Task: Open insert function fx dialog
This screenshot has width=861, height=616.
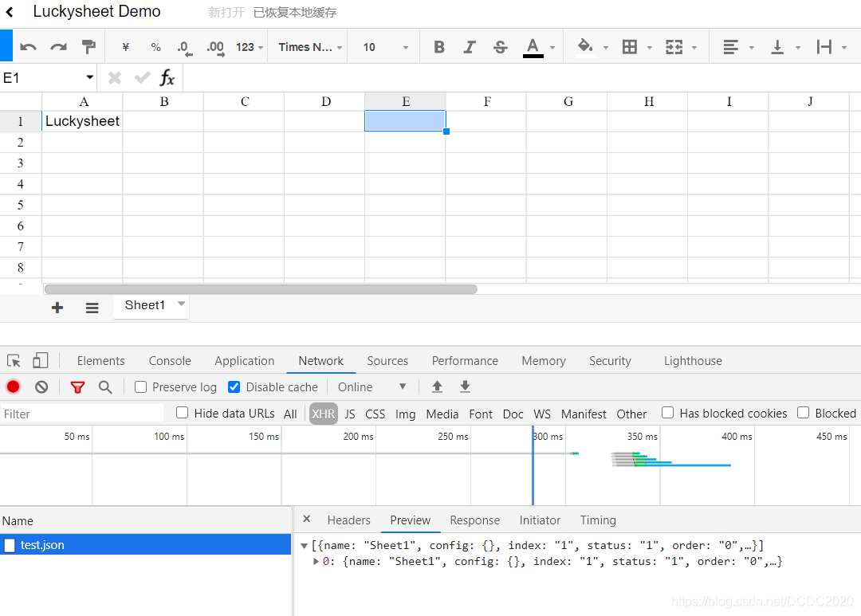Action: (167, 78)
